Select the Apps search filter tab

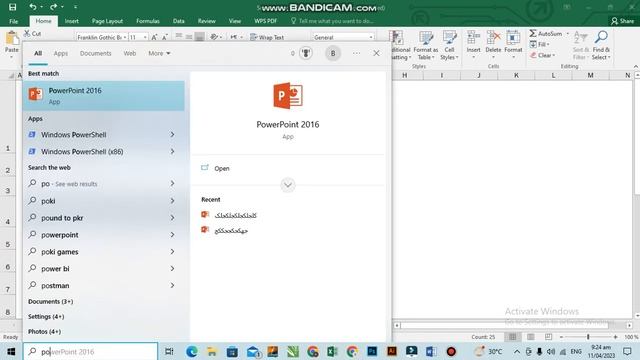click(61, 53)
